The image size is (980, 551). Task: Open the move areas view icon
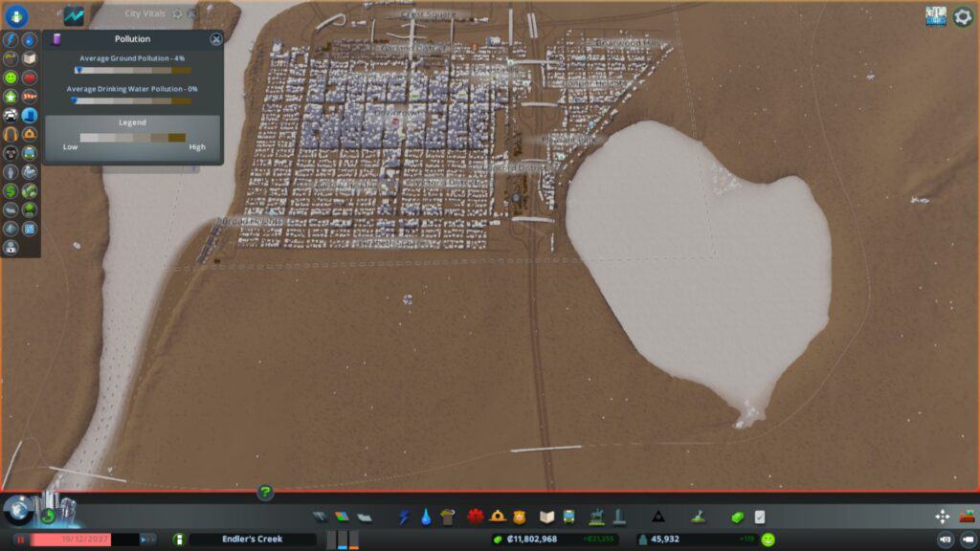point(942,517)
